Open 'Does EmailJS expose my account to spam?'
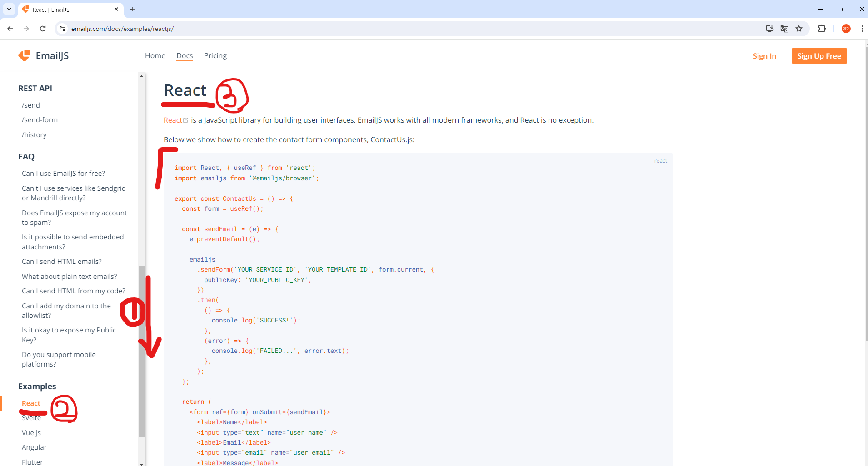Screen dimensions: 868x466 [74, 218]
